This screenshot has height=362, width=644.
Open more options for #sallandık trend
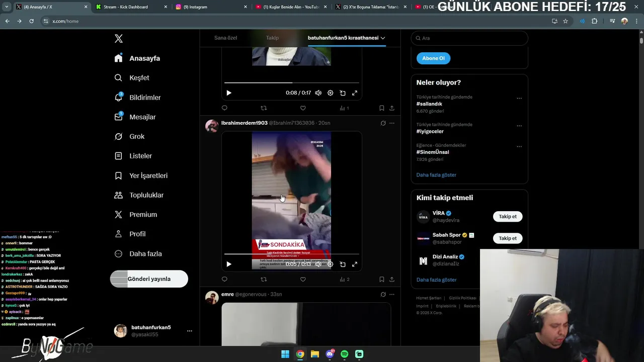(519, 99)
